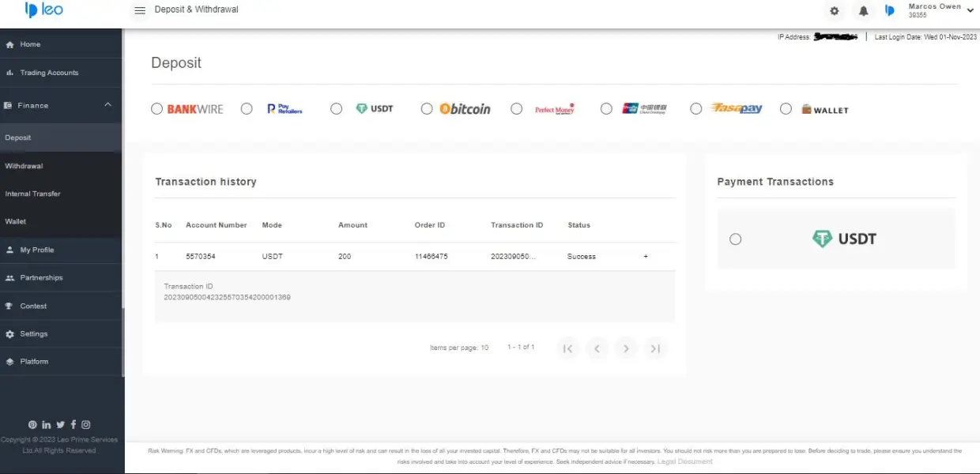Click the hamburger menu icon
The height and width of the screenshot is (474, 980).
click(140, 10)
